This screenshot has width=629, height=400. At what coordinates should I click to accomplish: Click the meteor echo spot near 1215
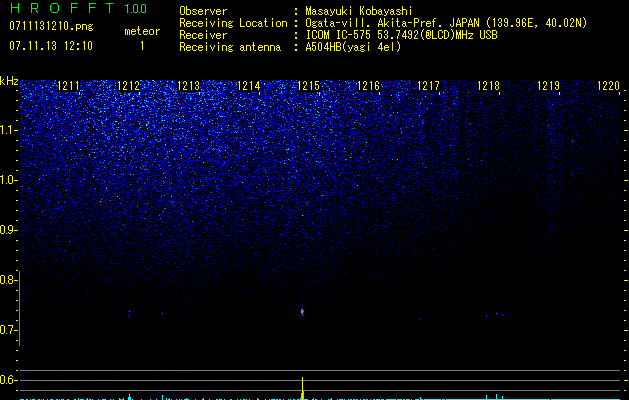point(302,312)
